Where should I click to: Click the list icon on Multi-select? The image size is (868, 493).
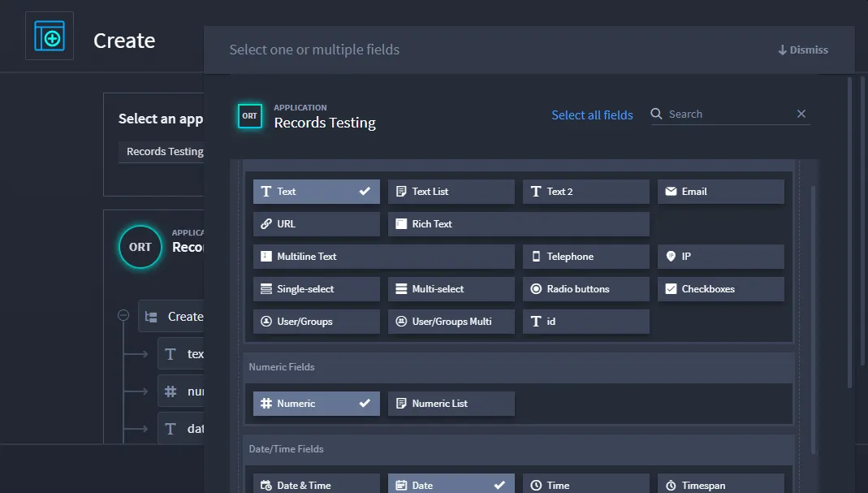coord(401,288)
